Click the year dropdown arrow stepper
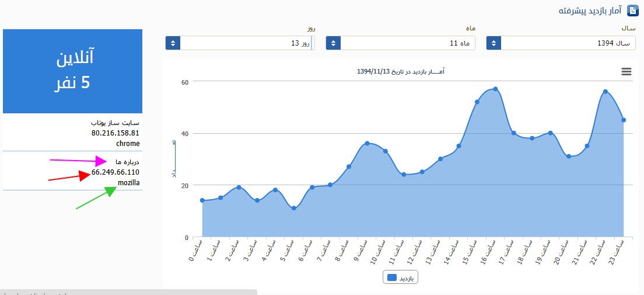The height and width of the screenshot is (295, 644). [494, 43]
